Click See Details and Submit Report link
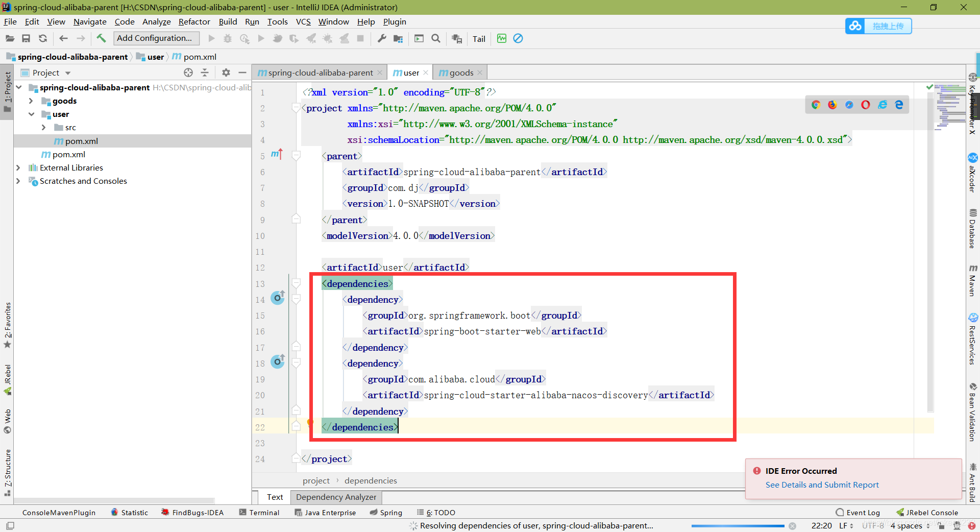The image size is (980, 532). (822, 485)
